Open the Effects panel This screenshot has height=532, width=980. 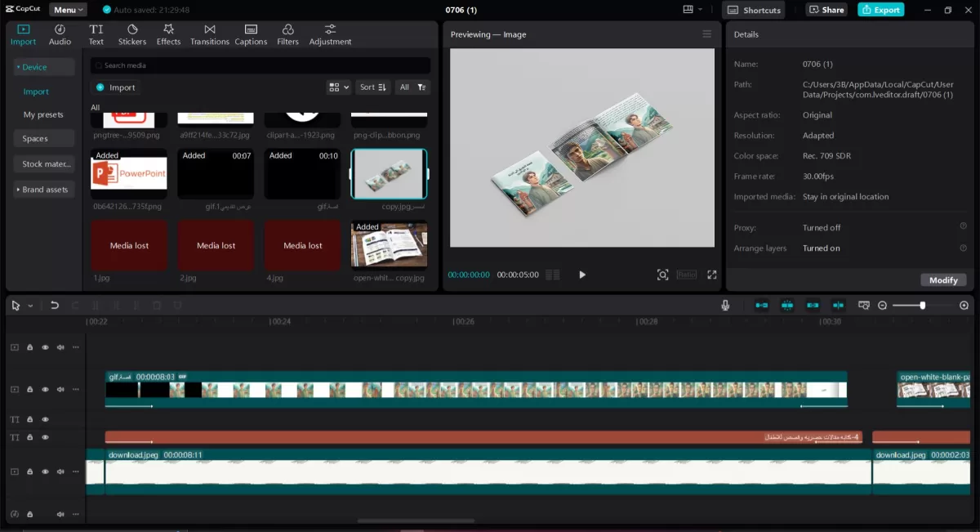pyautogui.click(x=168, y=34)
